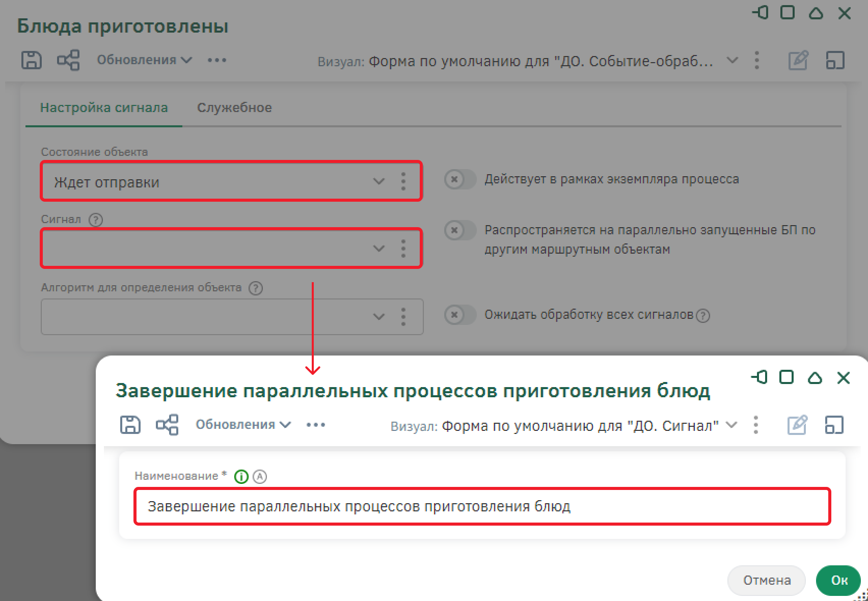Viewport: 868px width, 601px height.
Task: Click the Отмена button
Action: click(x=766, y=580)
